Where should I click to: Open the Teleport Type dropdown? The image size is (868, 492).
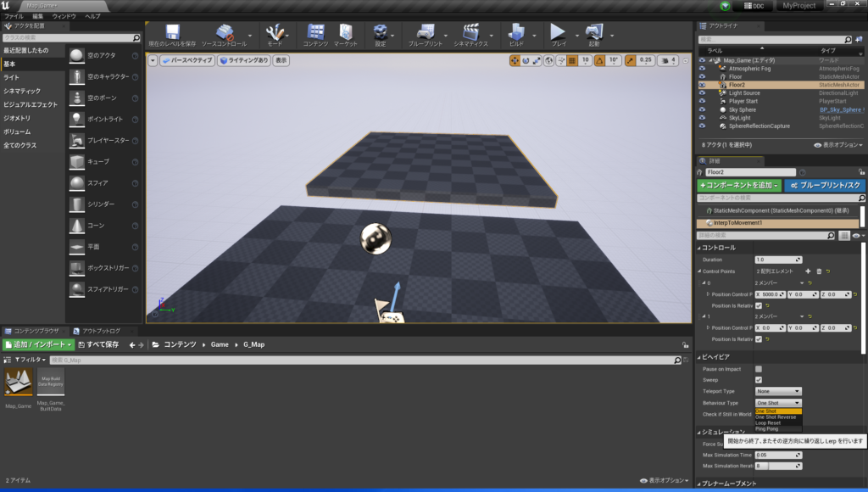[x=777, y=391]
